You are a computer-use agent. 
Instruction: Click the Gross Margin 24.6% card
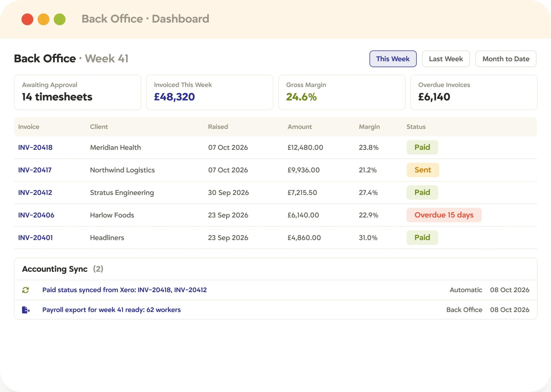point(342,92)
